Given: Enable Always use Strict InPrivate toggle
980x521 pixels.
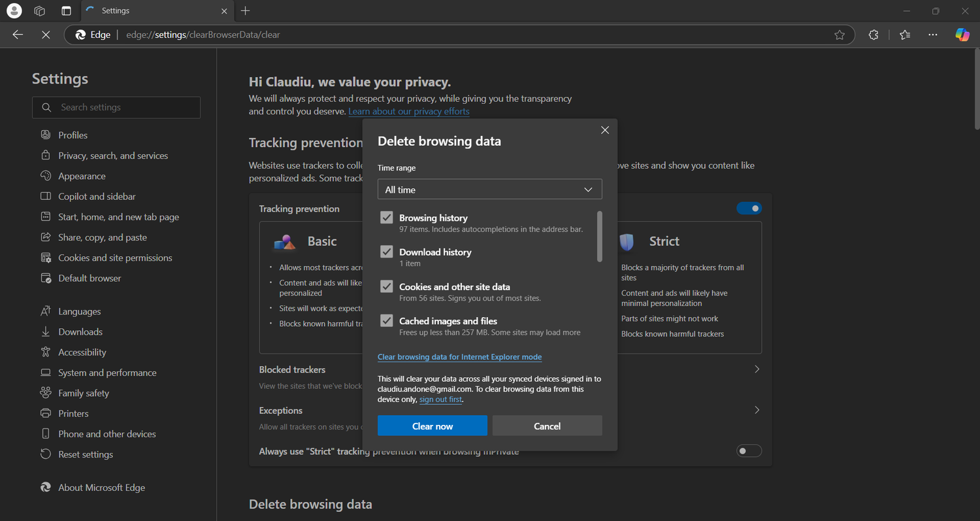Looking at the screenshot, I should (x=749, y=451).
